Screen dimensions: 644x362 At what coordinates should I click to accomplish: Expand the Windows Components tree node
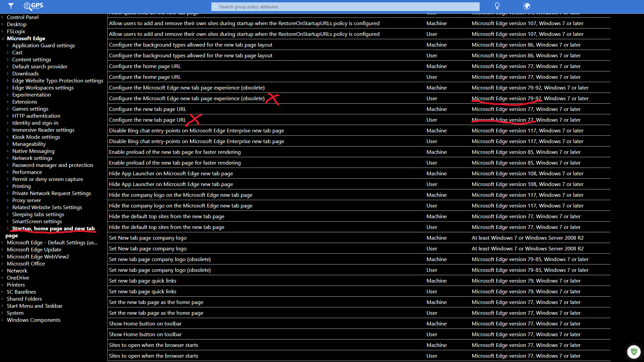click(3, 320)
